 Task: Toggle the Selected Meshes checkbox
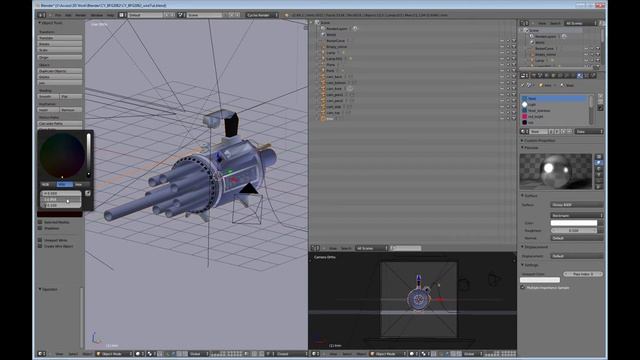(40, 222)
